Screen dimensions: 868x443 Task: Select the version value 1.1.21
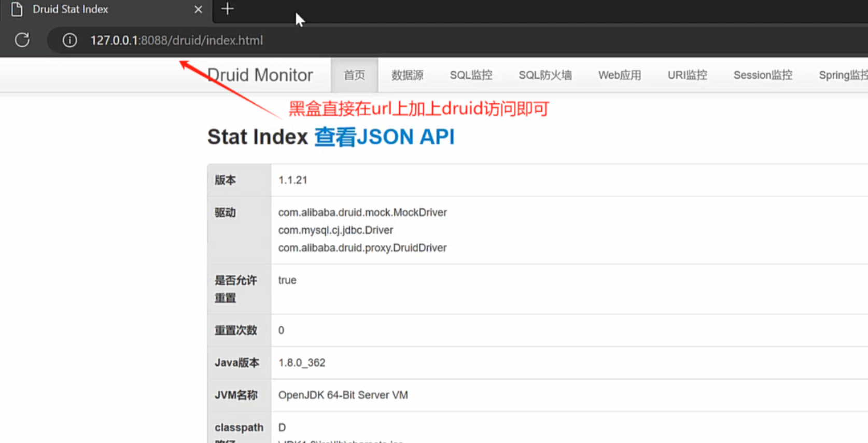tap(293, 180)
